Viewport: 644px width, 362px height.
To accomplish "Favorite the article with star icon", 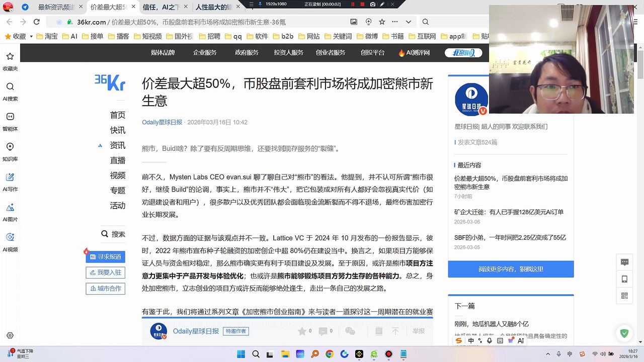I will click(302, 331).
